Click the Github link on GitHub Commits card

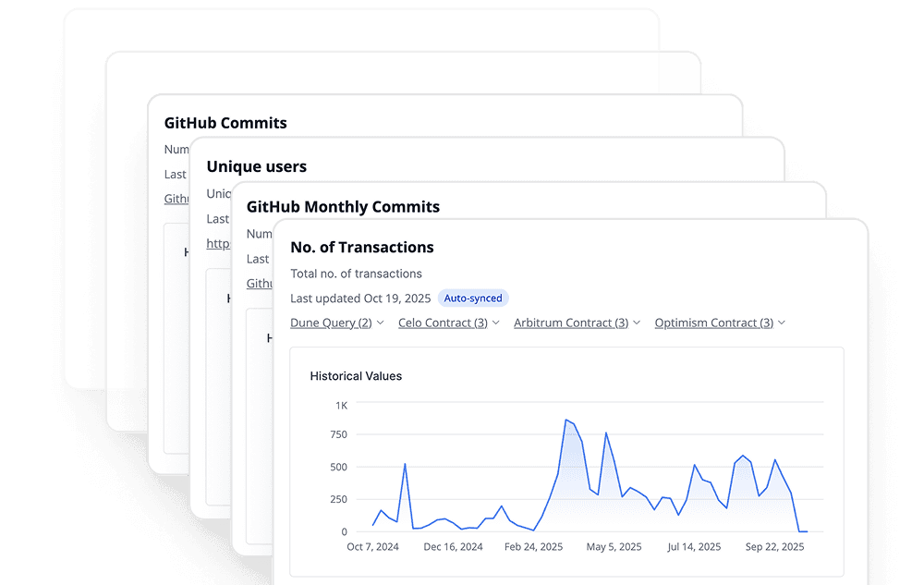176,198
